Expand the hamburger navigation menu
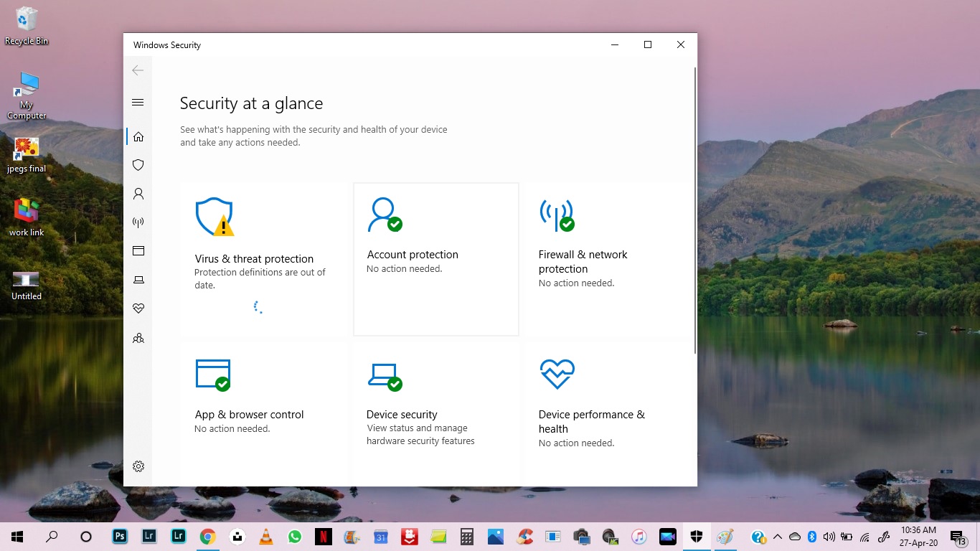This screenshot has width=980, height=551. [138, 103]
